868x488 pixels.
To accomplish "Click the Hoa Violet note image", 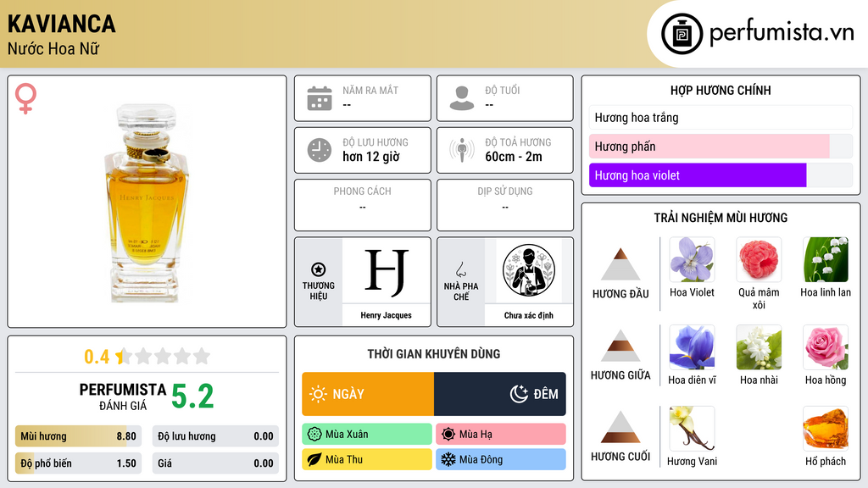I will [x=692, y=259].
